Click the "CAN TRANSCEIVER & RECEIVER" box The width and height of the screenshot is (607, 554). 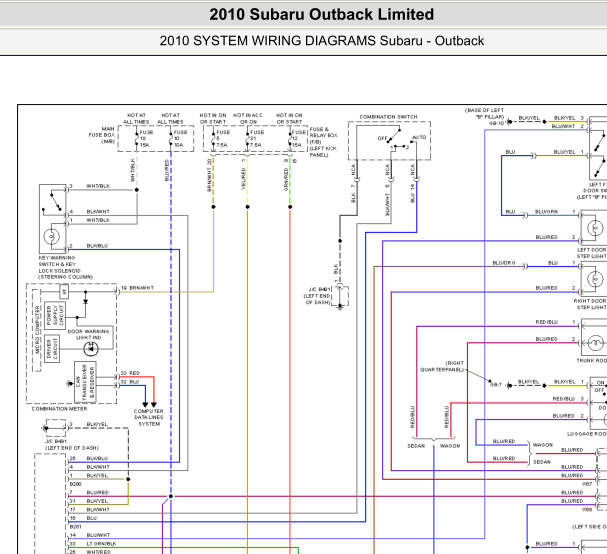85,382
